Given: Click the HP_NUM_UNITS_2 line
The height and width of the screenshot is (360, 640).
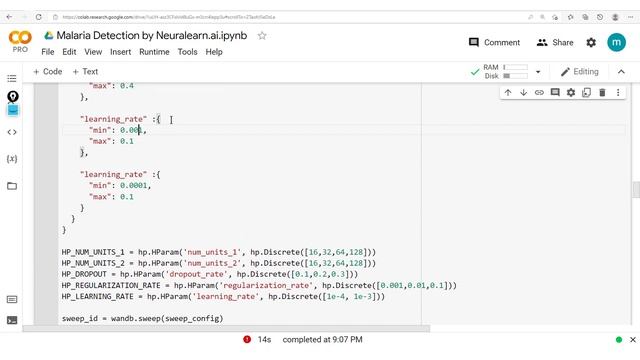Looking at the screenshot, I should pyautogui.click(x=219, y=263).
